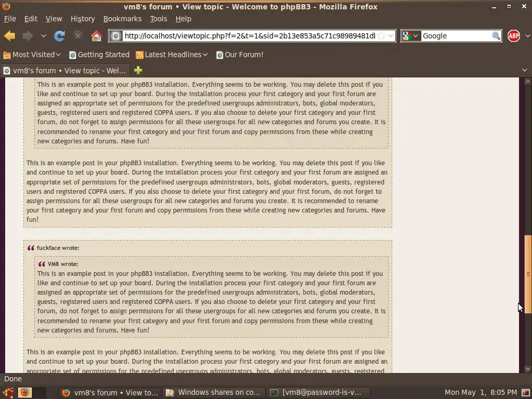Screen dimensions: 532x399
Task: Click the Firefox launcher in bottom panel
Action: [25, 393]
